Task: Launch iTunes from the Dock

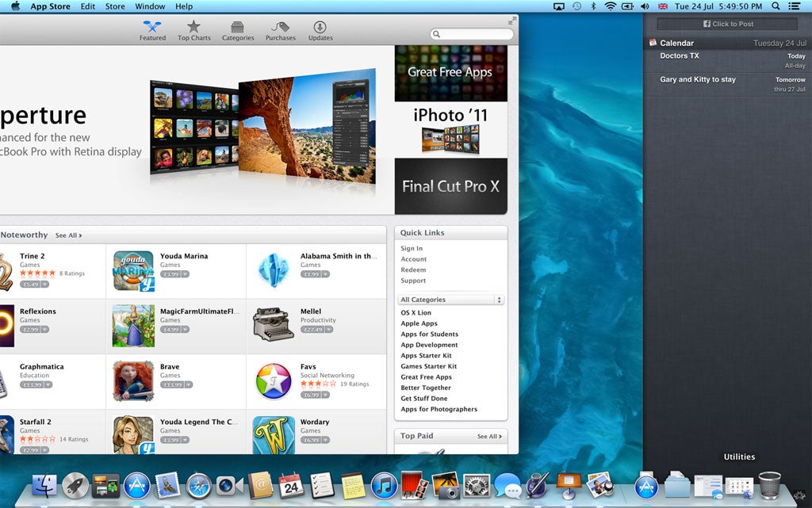Action: [x=384, y=484]
